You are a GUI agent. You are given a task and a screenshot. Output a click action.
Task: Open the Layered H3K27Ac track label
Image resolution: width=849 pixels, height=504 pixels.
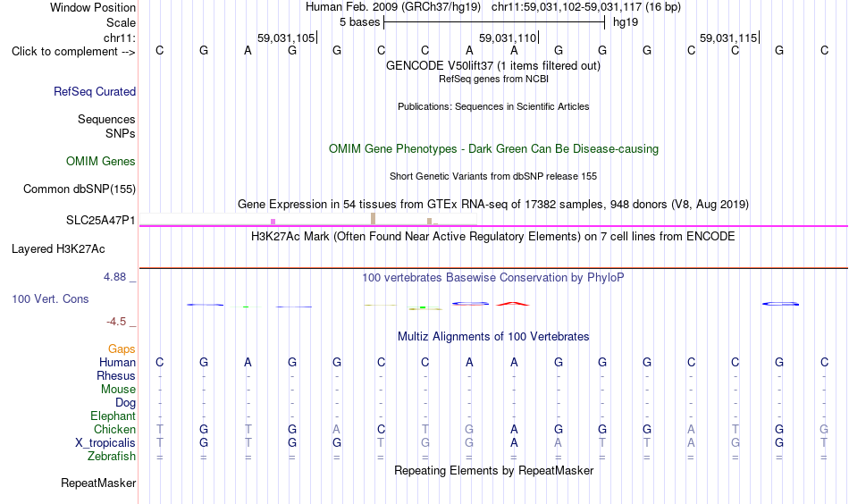click(x=58, y=249)
